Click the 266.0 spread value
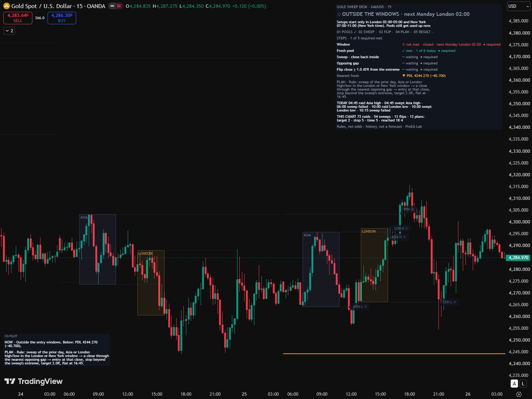Screen dimensions: 532x399 (40, 18)
